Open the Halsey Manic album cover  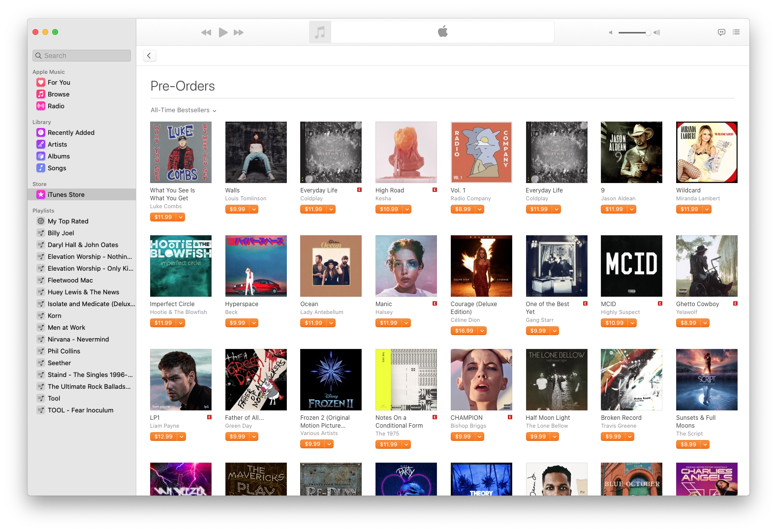[x=406, y=266]
